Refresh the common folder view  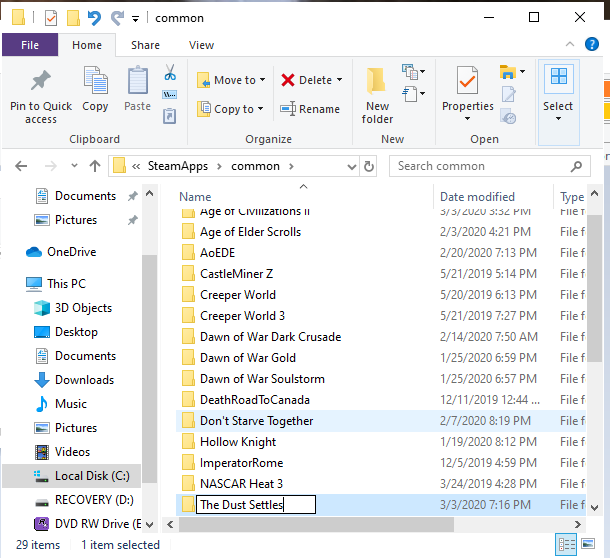tap(369, 167)
